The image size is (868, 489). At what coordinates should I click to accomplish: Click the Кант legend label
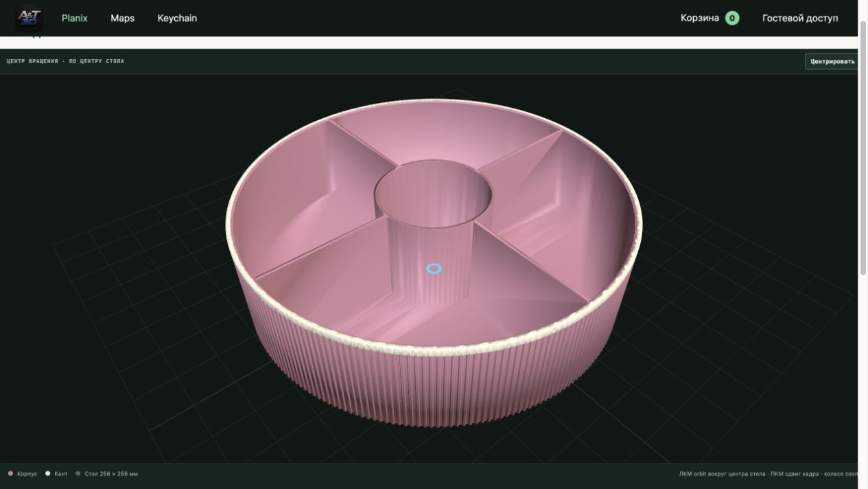click(x=61, y=474)
